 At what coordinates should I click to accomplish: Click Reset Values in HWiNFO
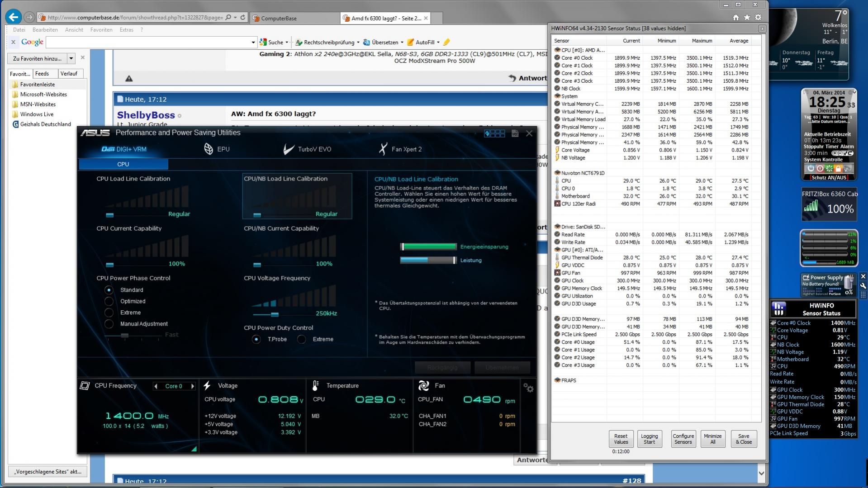[x=621, y=439]
